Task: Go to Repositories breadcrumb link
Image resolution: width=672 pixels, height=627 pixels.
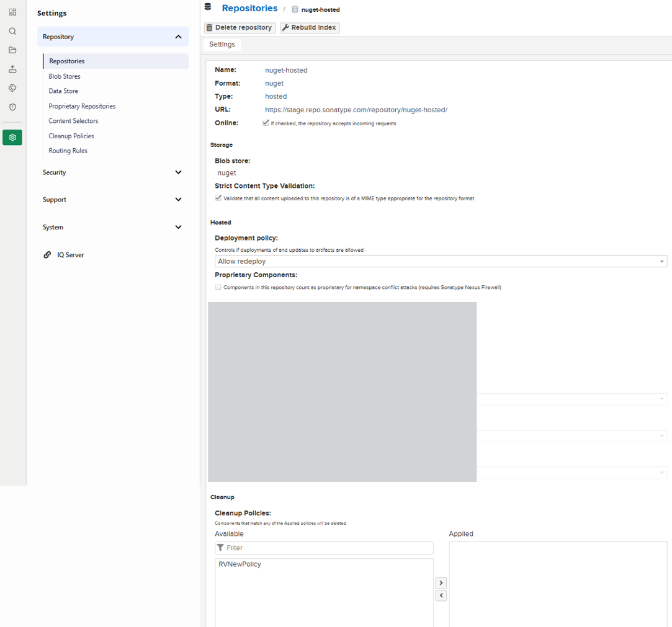Action: click(x=249, y=8)
